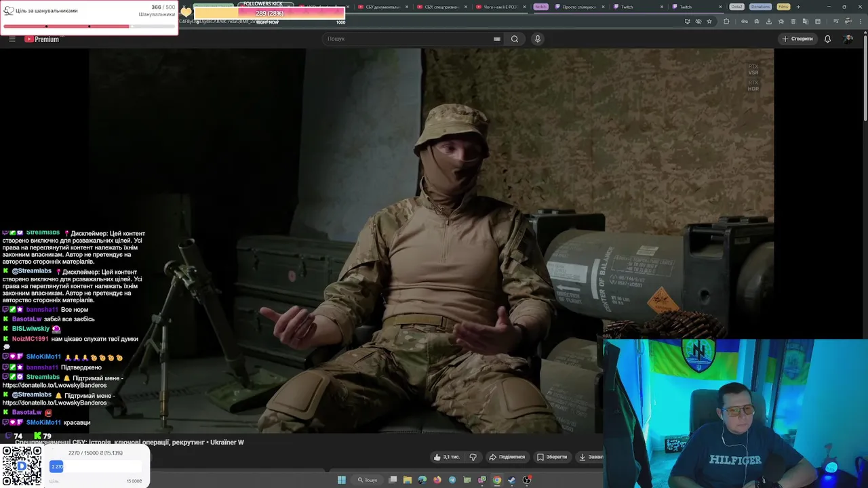Bookmark this page with the star icon

(x=709, y=21)
